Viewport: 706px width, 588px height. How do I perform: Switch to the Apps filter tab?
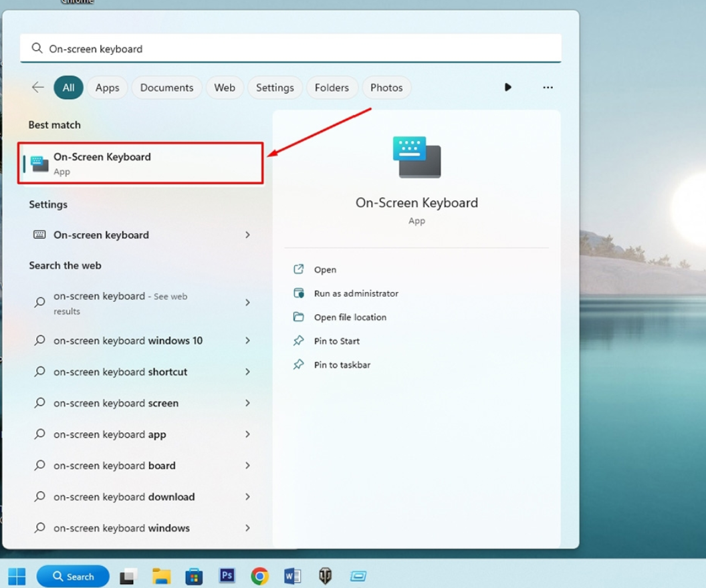click(x=107, y=88)
